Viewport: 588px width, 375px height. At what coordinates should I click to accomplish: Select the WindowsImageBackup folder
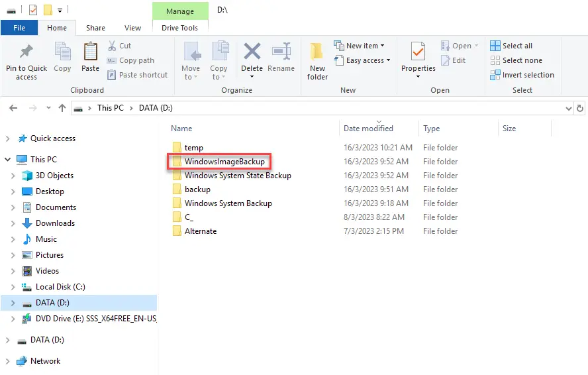[x=224, y=162]
